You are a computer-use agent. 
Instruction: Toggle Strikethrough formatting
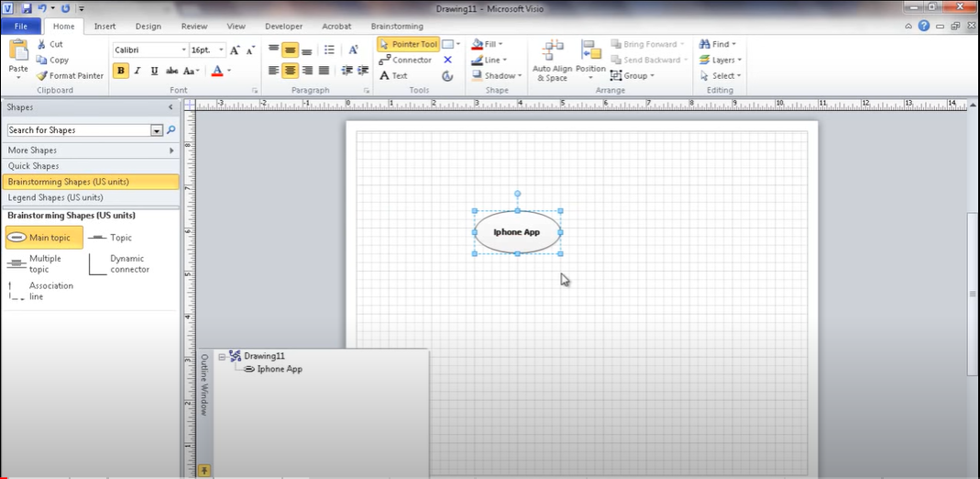pos(171,71)
